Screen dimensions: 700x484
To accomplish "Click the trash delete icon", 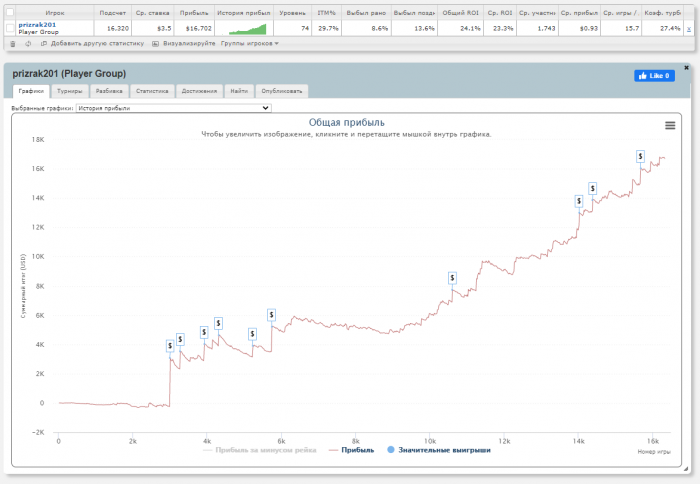I will 12,44.
